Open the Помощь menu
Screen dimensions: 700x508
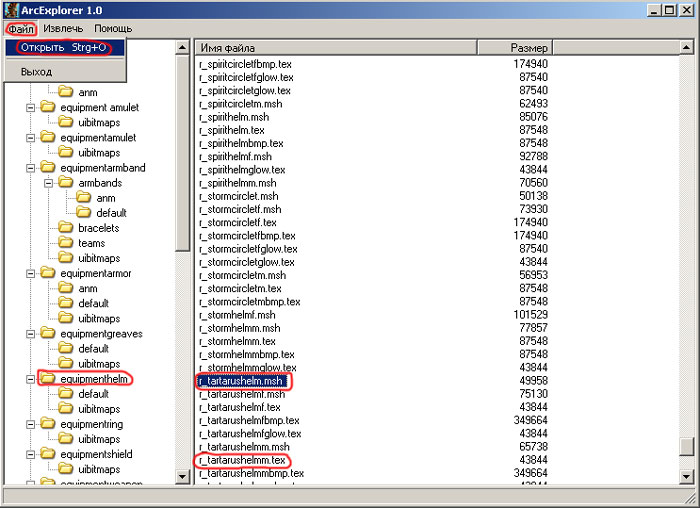coord(113,29)
